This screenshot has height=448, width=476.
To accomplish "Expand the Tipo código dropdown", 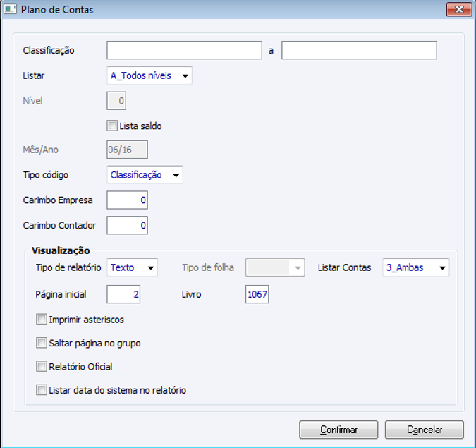I will coord(145,175).
